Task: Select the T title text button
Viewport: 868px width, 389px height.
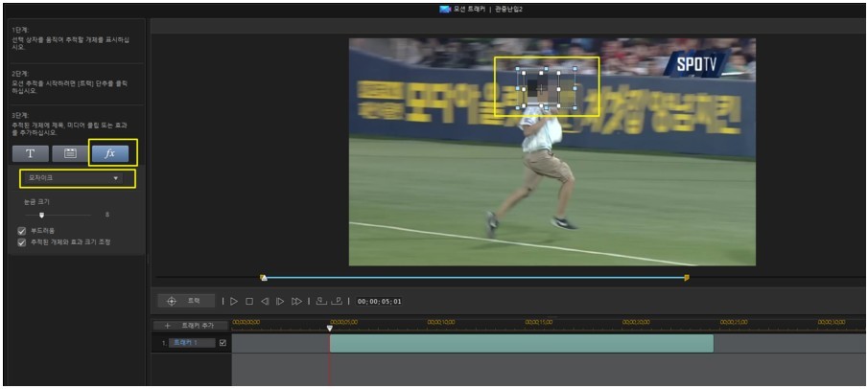Action: 31,153
